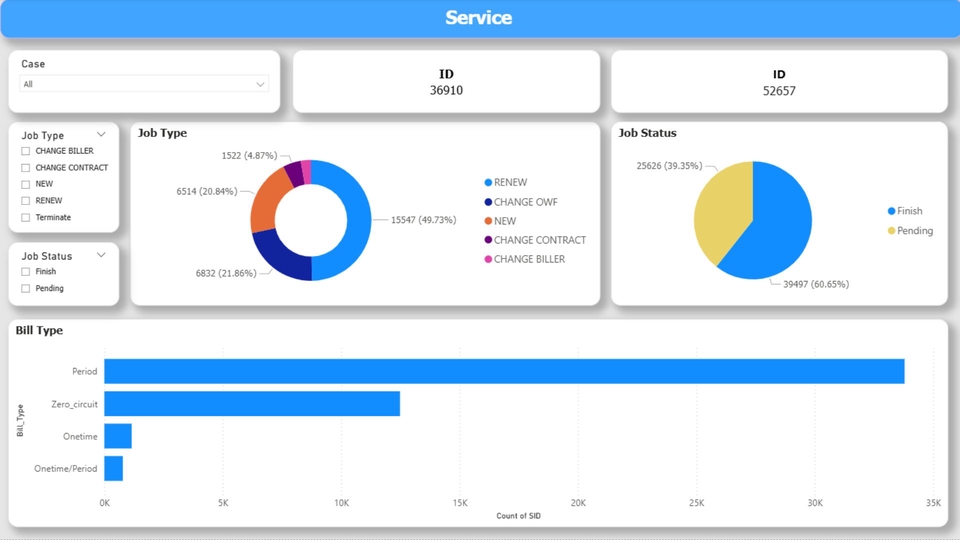Enable the Terminate job type filter
960x540 pixels.
[x=26, y=217]
